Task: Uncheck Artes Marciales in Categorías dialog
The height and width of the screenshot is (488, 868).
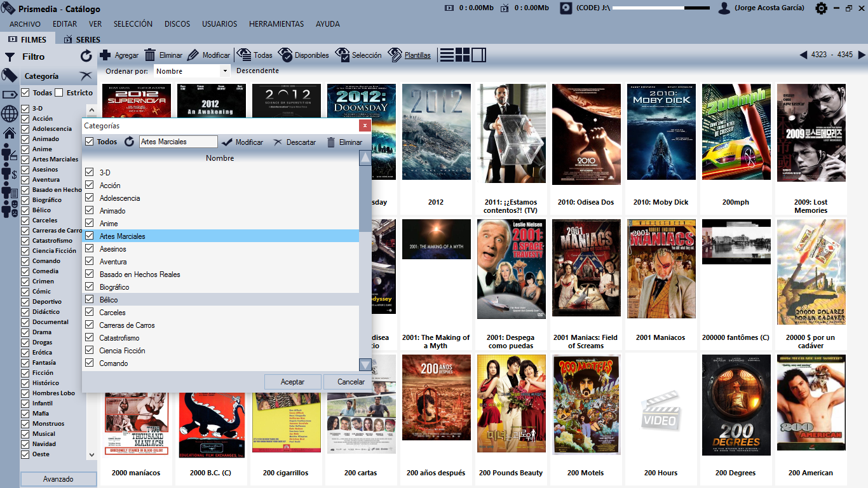Action: point(89,236)
